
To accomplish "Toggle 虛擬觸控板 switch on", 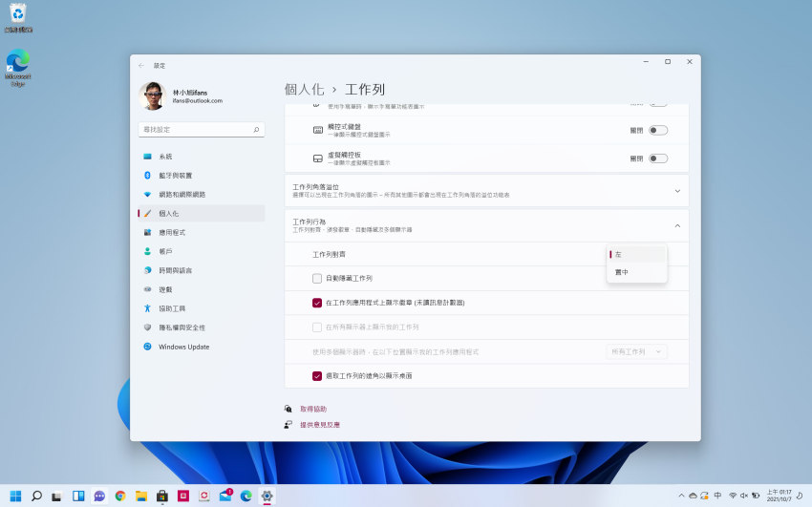I will coord(658,158).
